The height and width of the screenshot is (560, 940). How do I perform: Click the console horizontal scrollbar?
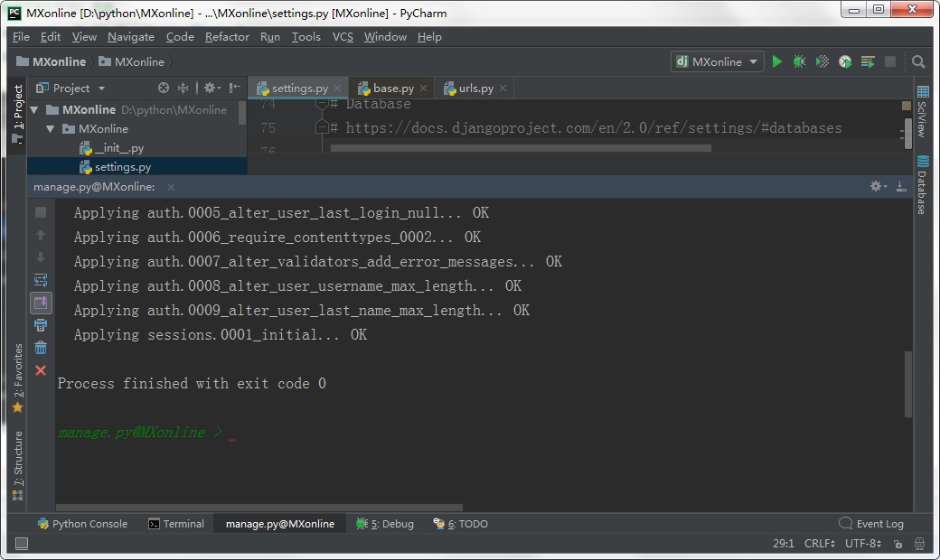point(259,508)
